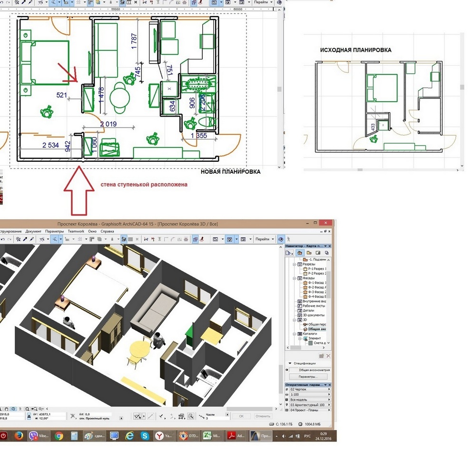Click the floor plan window icon
This screenshot has width=476, height=453.
pyautogui.click(x=215, y=239)
